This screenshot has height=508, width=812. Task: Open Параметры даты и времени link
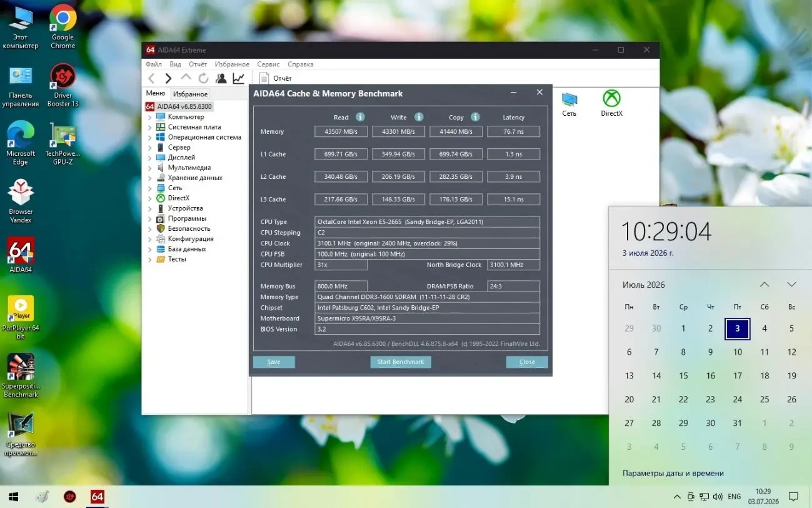pos(673,473)
